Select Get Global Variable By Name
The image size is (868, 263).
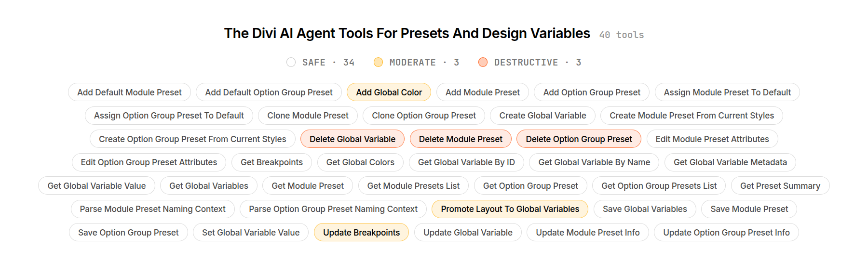(594, 162)
